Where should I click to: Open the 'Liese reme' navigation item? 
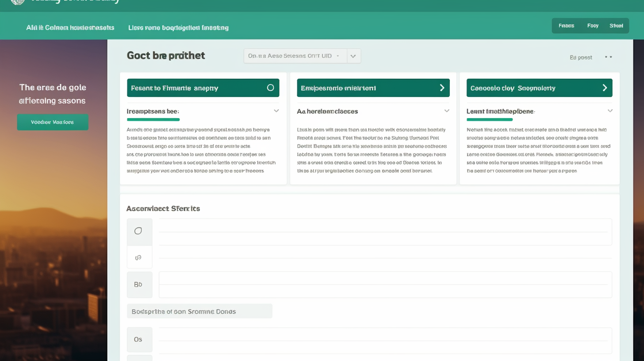coord(178,27)
